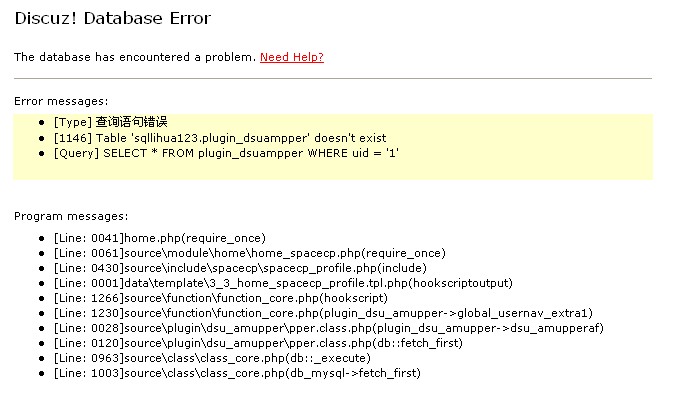This screenshot has height=402, width=681.
Task: Select the Line 1230 global_usernav_extra1 entry
Action: tap(323, 313)
